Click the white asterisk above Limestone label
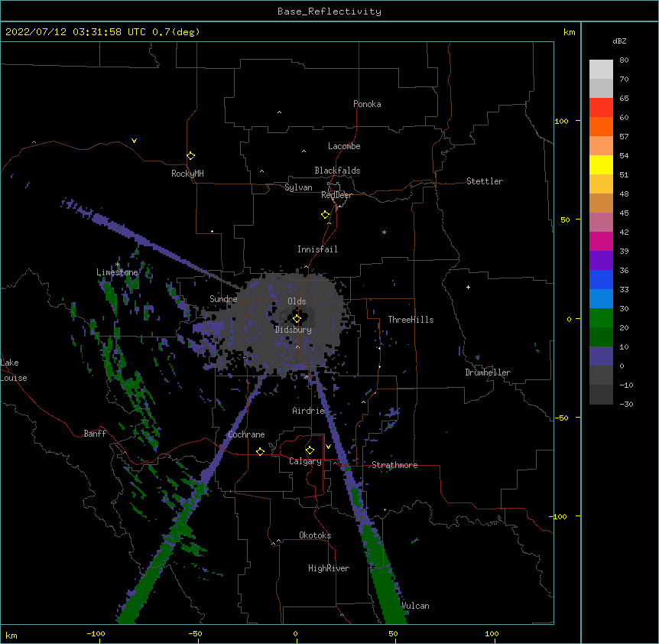The width and height of the screenshot is (659, 644). point(117,265)
